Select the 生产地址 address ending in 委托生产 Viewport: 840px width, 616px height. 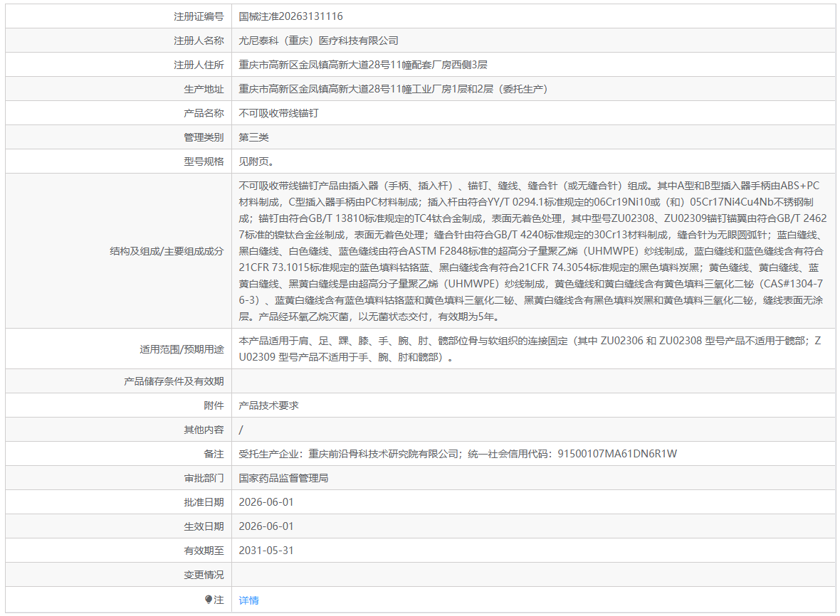tap(394, 89)
